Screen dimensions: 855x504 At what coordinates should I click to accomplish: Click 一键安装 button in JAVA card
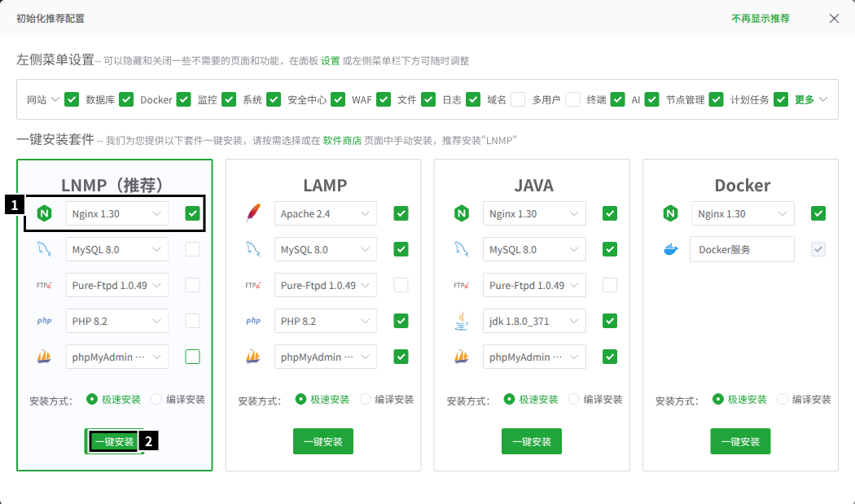tap(532, 441)
